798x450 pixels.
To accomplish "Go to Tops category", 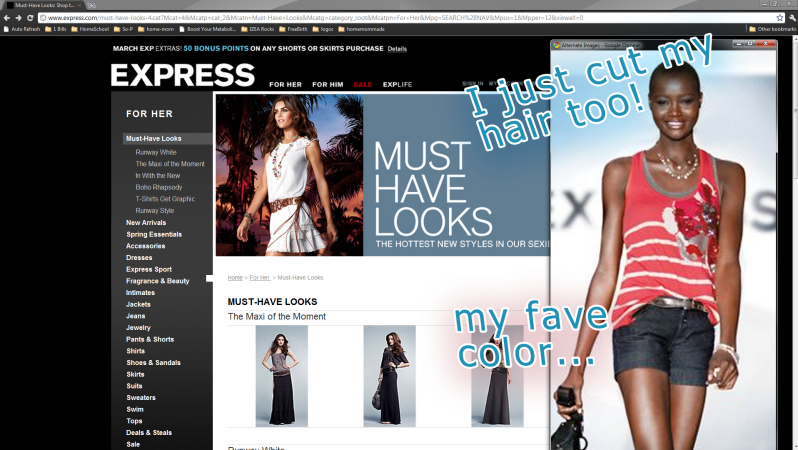I will (134, 421).
